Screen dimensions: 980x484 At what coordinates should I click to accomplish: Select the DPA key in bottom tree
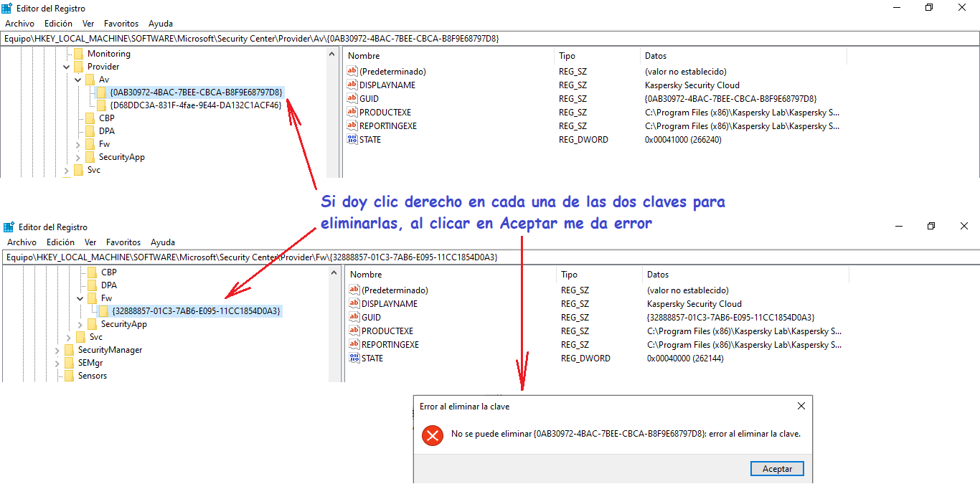[108, 285]
